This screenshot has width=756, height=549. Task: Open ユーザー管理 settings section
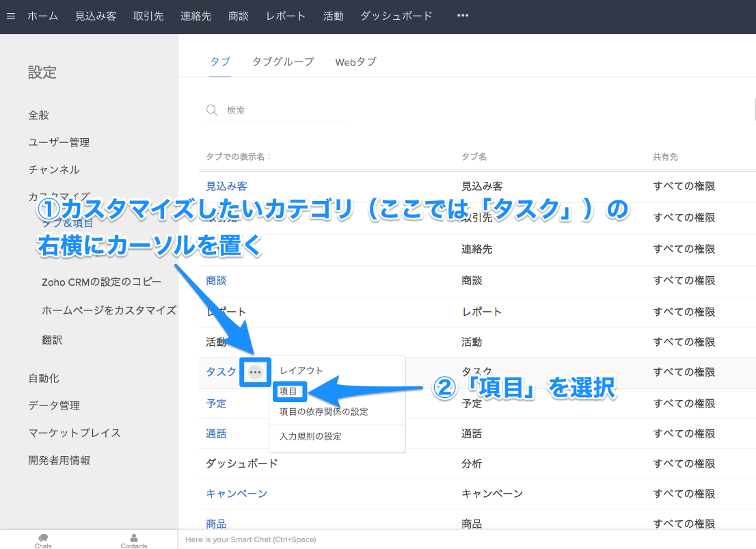[59, 142]
